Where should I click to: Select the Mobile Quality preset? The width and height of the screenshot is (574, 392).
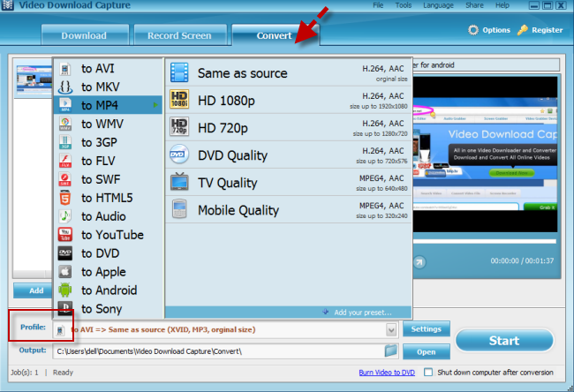tap(289, 210)
